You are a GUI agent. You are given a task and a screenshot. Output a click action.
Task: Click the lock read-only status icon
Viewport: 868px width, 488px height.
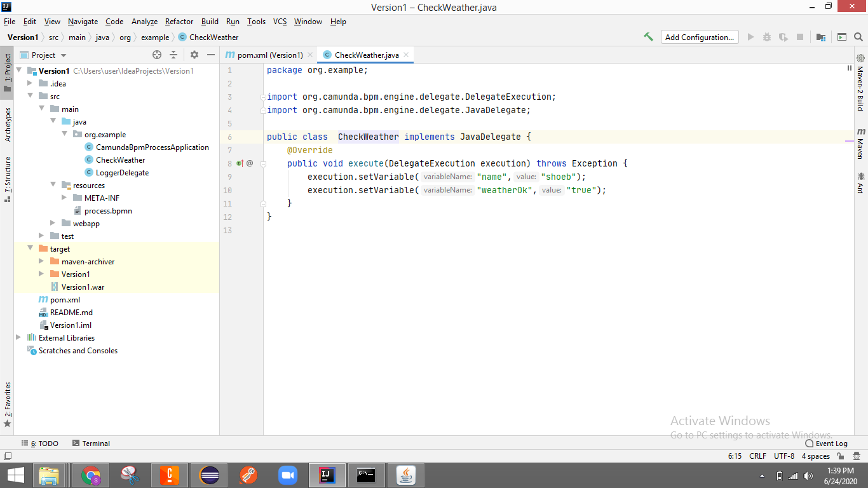841,456
